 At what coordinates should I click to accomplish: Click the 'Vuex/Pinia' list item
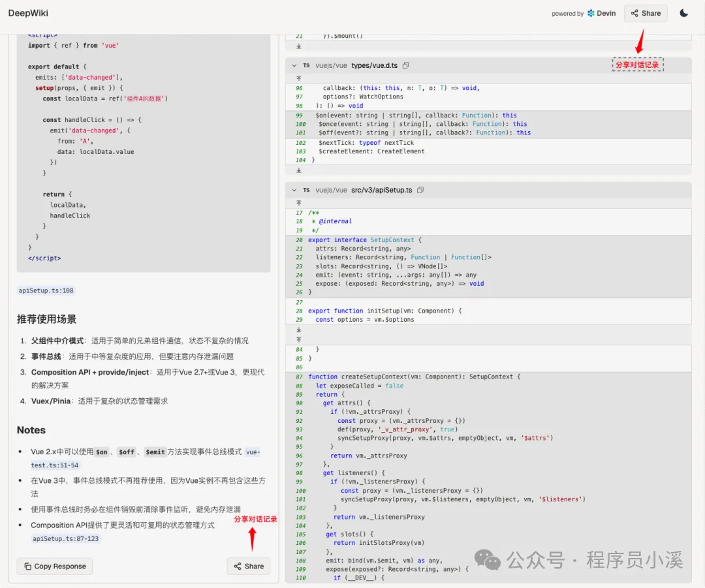tap(99, 401)
